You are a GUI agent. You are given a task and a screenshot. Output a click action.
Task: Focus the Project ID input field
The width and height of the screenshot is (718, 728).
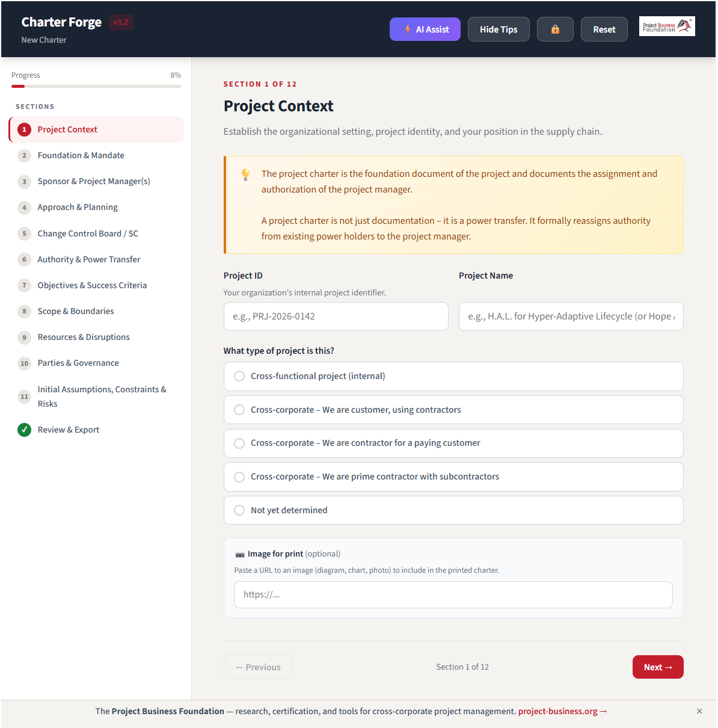(x=336, y=316)
